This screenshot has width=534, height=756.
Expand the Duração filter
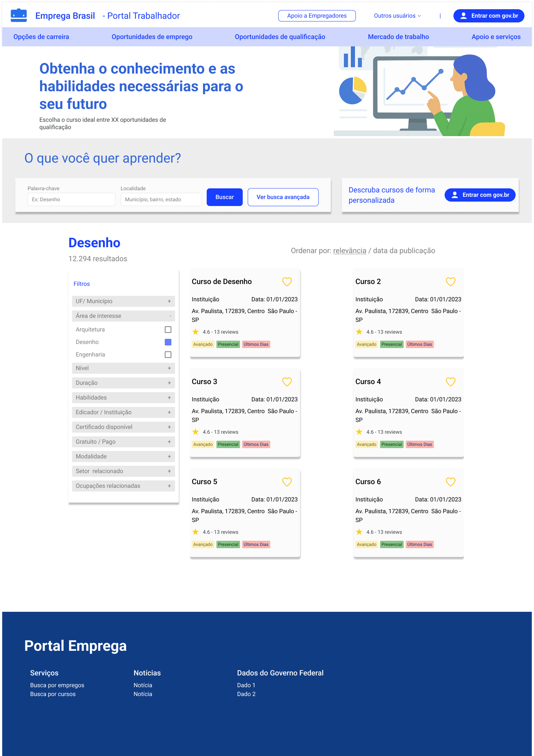pos(124,383)
